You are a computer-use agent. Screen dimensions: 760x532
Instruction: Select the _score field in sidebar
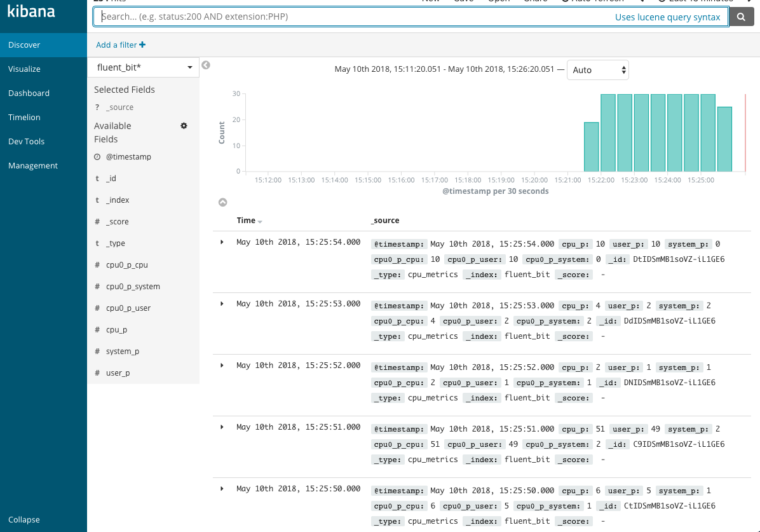tap(118, 222)
